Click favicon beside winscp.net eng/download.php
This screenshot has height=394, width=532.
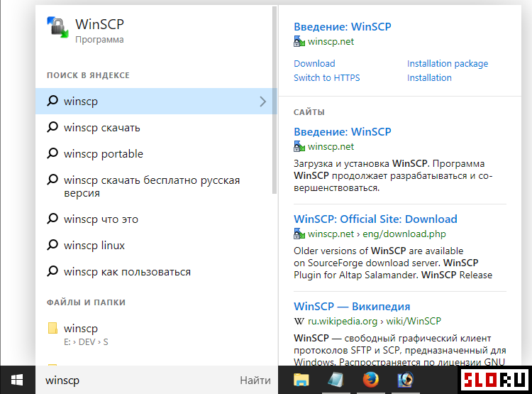(x=299, y=234)
